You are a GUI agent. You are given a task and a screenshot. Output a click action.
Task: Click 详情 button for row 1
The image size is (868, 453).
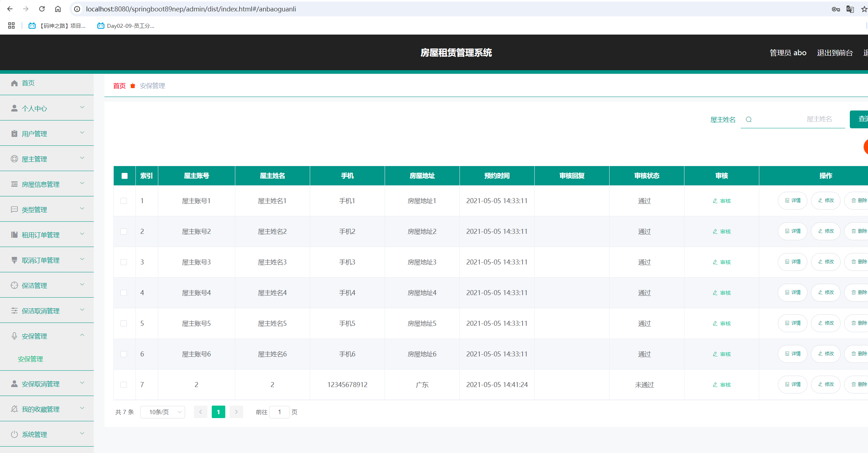tap(792, 201)
